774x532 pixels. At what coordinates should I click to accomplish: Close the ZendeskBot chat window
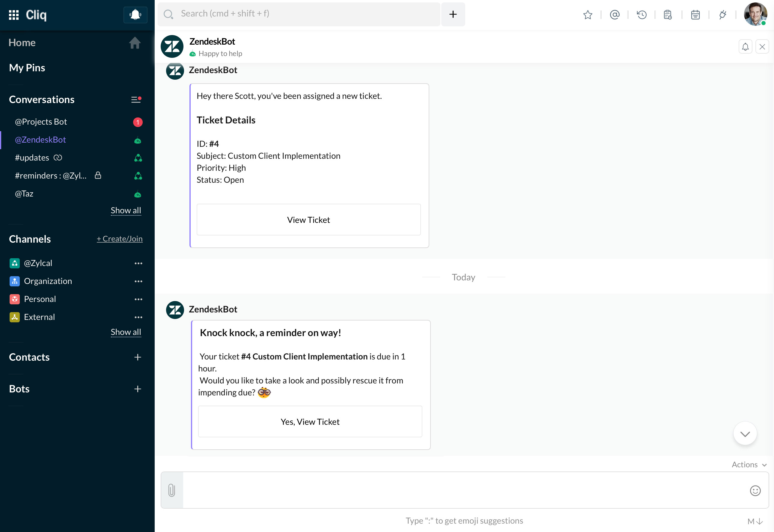coord(762,47)
